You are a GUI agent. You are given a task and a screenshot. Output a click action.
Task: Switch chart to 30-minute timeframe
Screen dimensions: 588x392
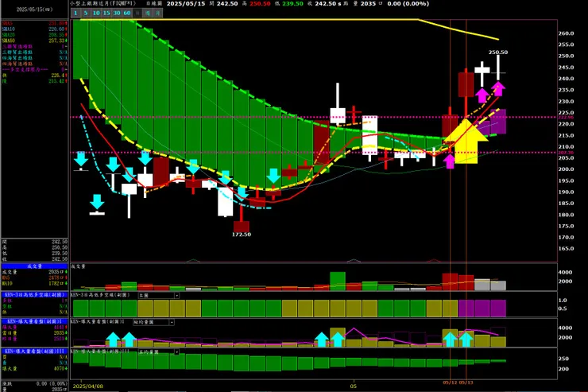click(117, 14)
